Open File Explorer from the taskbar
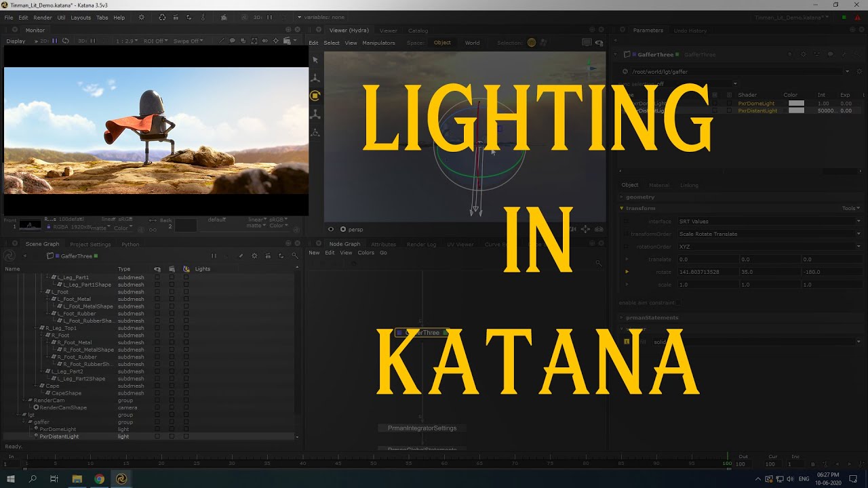Image resolution: width=868 pixels, height=488 pixels. (x=77, y=479)
